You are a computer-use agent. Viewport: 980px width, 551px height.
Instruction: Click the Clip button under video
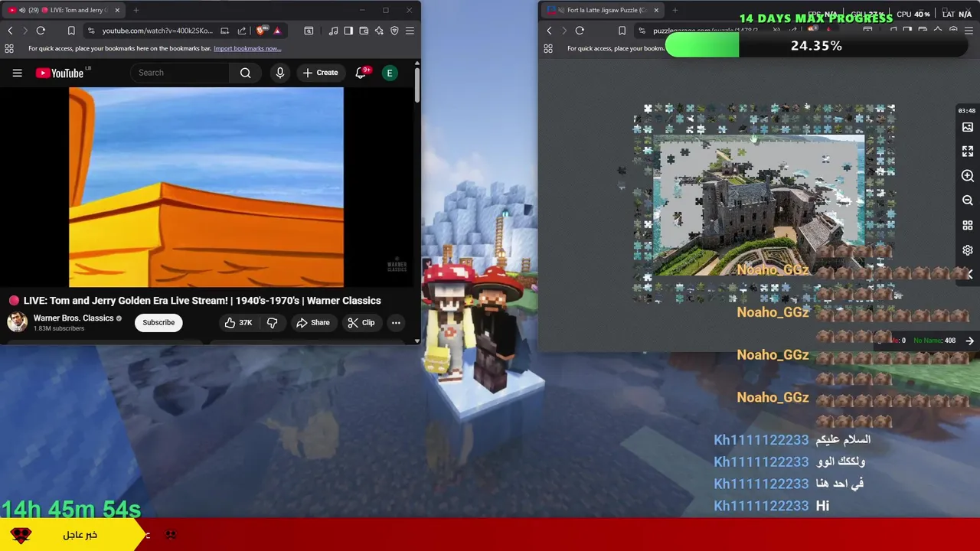point(361,322)
